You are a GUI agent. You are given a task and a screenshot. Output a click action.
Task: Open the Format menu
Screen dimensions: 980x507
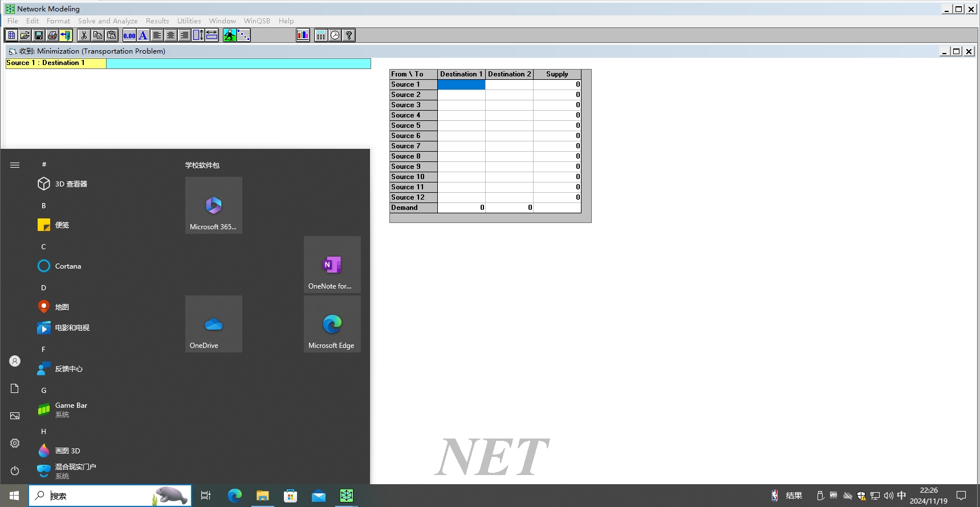(x=58, y=21)
